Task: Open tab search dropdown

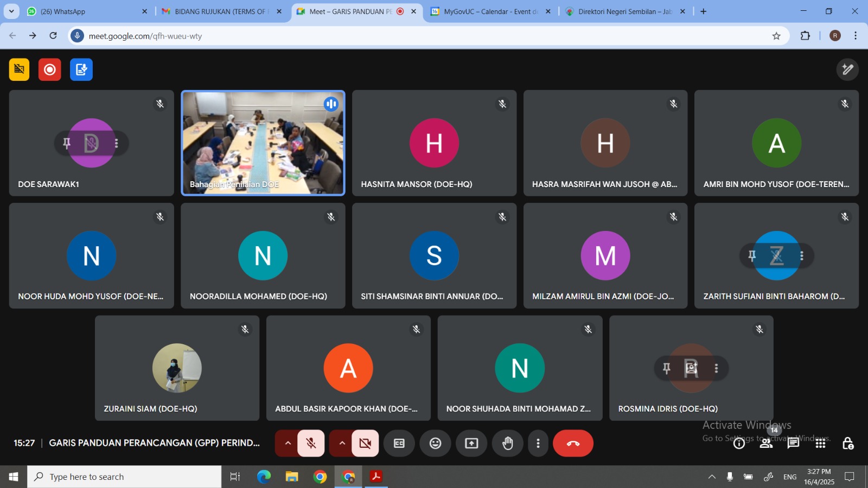Action: pos(11,11)
